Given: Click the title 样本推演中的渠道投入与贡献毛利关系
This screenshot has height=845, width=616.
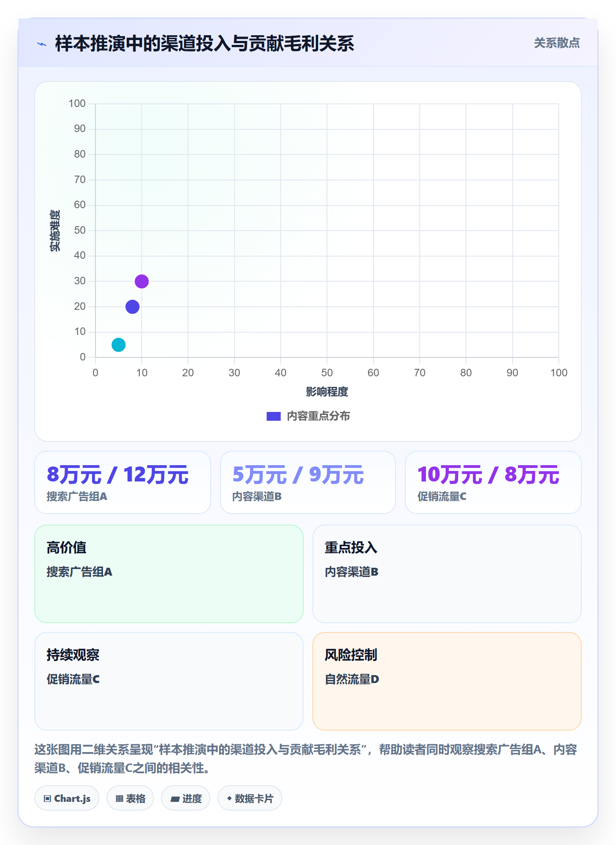Looking at the screenshot, I should [205, 44].
